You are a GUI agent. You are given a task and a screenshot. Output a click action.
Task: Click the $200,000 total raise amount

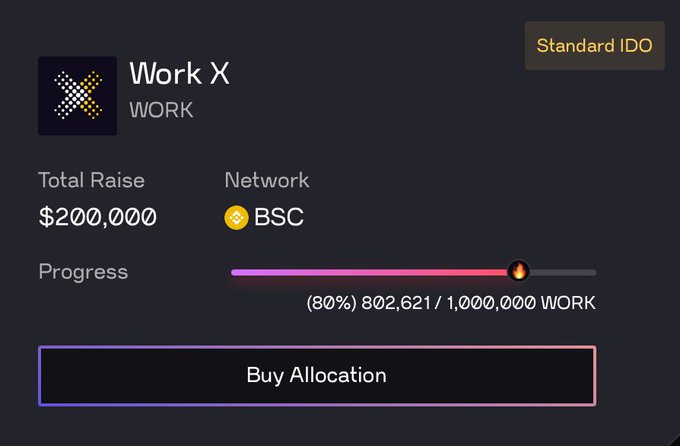click(98, 217)
